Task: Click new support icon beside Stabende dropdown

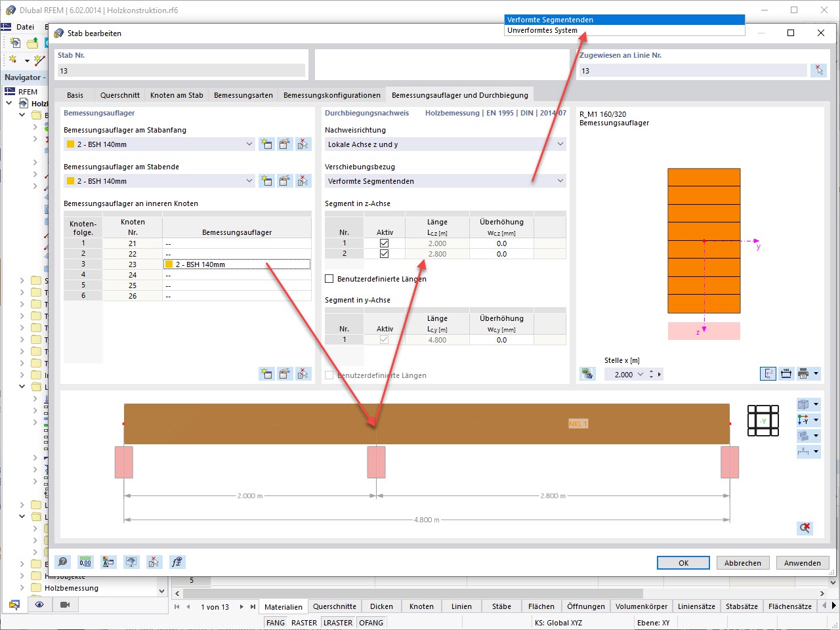Action: coord(266,181)
